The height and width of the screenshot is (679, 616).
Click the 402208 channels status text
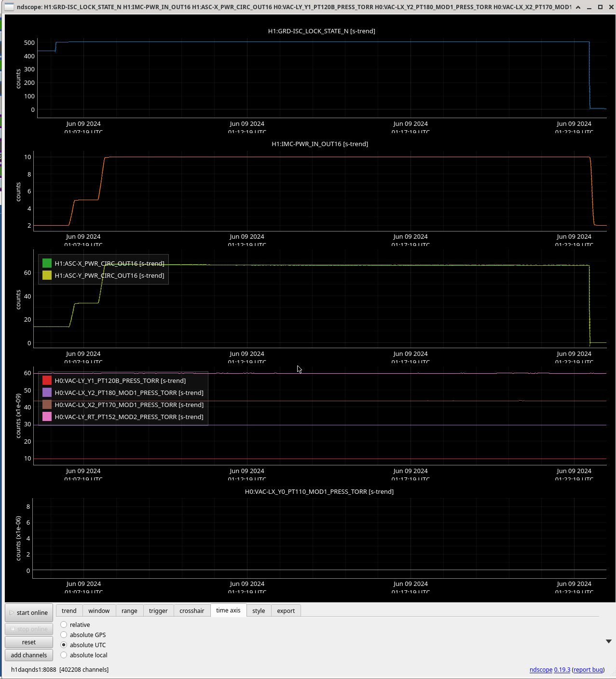84,669
